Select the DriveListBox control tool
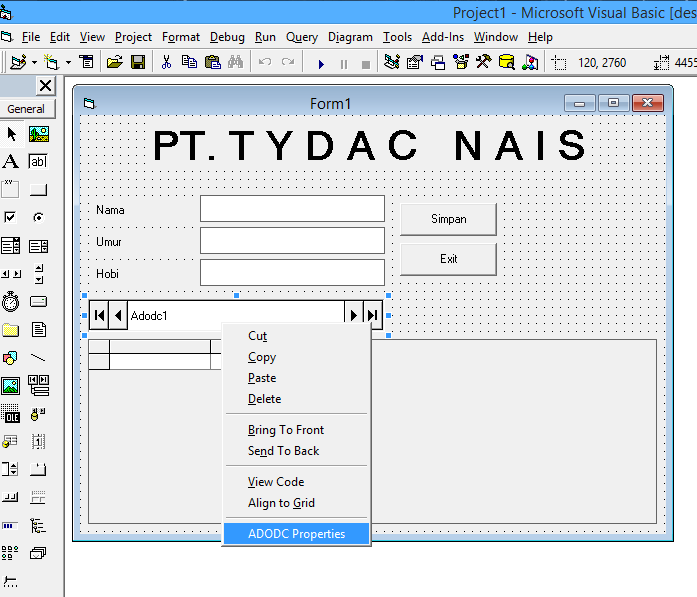This screenshot has height=597, width=697. (38, 302)
